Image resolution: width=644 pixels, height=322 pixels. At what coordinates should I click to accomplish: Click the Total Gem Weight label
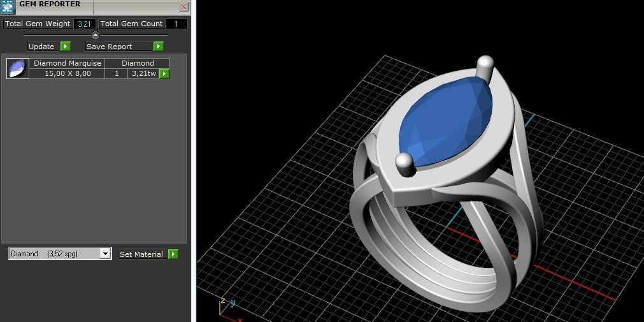38,24
